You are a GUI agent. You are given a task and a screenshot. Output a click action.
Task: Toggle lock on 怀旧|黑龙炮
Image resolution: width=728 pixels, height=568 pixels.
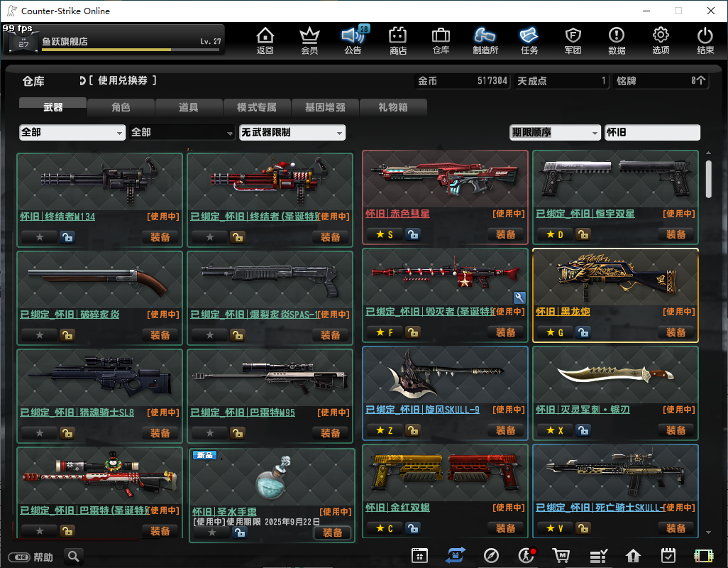click(583, 332)
